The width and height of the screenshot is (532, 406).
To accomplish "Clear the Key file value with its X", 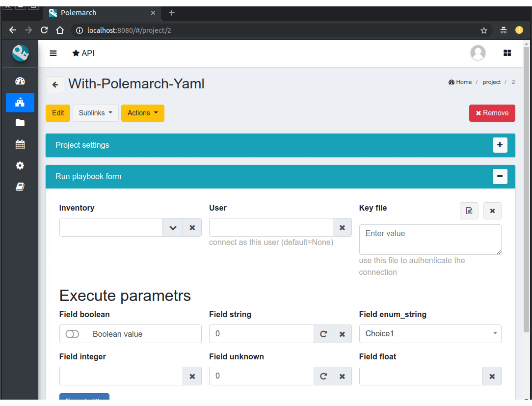I will 492,211.
